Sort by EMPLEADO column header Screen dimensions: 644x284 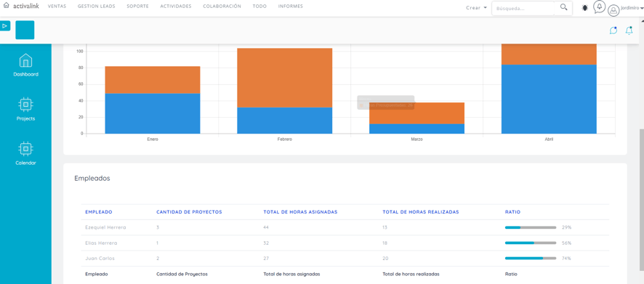[x=99, y=212]
